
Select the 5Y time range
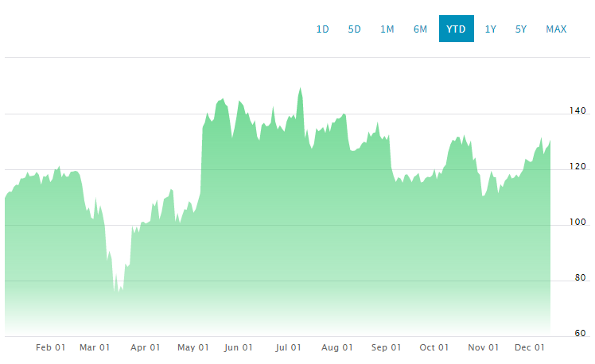(x=521, y=29)
